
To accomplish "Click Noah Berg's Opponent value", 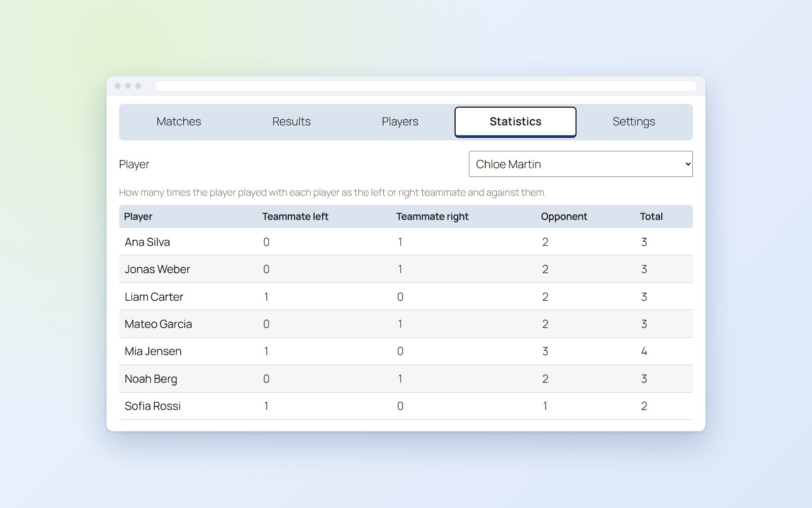I will [545, 378].
